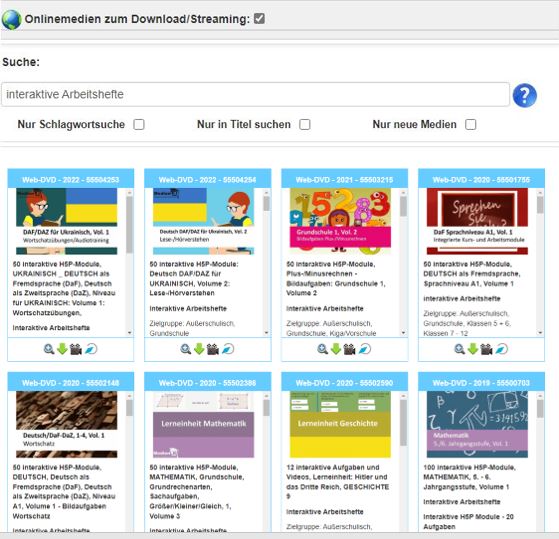Enable Nur neue Medien checkbox
This screenshot has width=559, height=539.
coord(471,124)
